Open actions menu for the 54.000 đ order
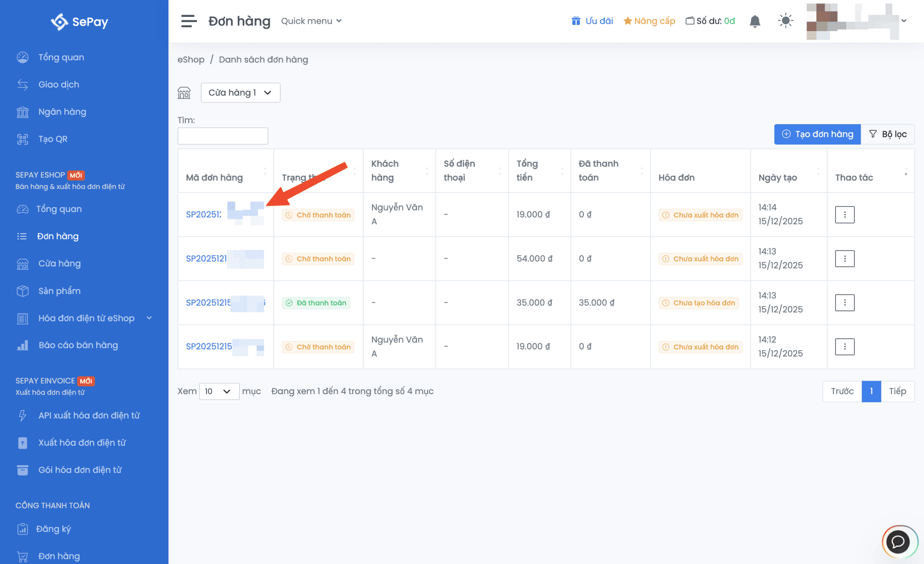The height and width of the screenshot is (564, 924). point(845,258)
